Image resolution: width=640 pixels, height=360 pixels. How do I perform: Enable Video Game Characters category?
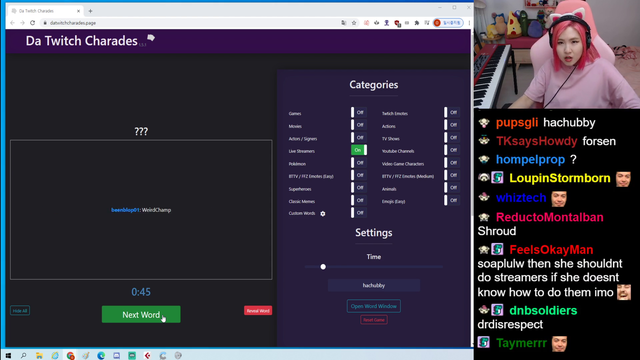[452, 163]
